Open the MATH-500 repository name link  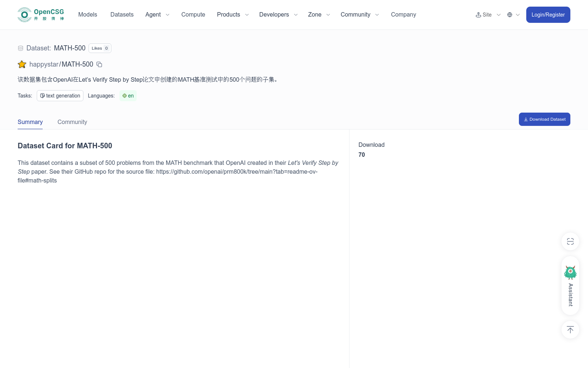click(x=78, y=64)
